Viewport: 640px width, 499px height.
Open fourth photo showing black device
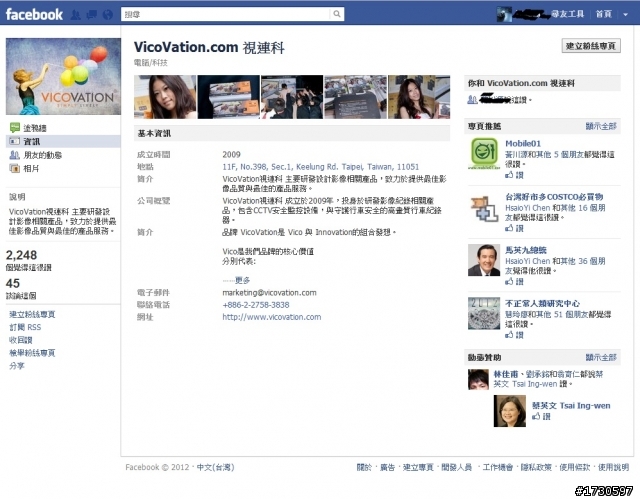click(x=356, y=97)
